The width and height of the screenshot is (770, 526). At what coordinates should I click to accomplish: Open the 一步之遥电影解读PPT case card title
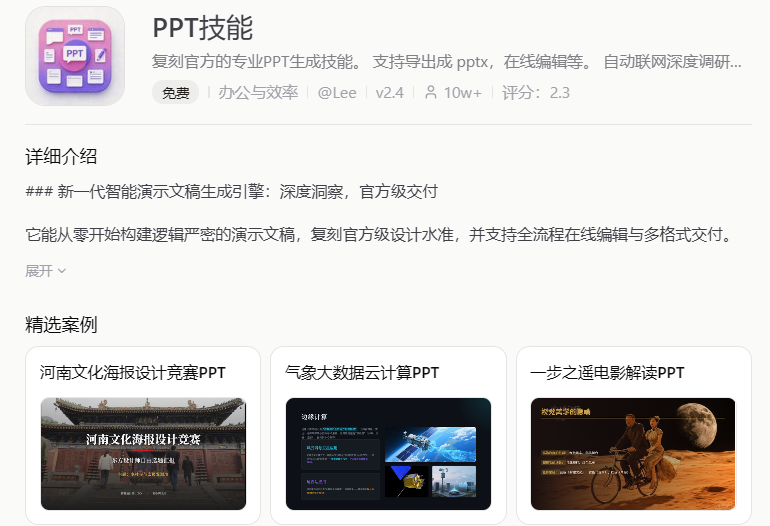pyautogui.click(x=607, y=373)
